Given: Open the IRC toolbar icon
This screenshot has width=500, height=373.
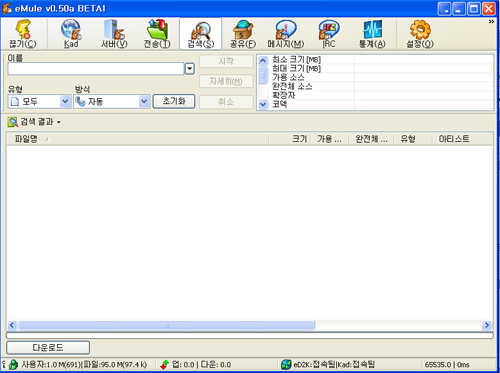Looking at the screenshot, I should [x=329, y=34].
